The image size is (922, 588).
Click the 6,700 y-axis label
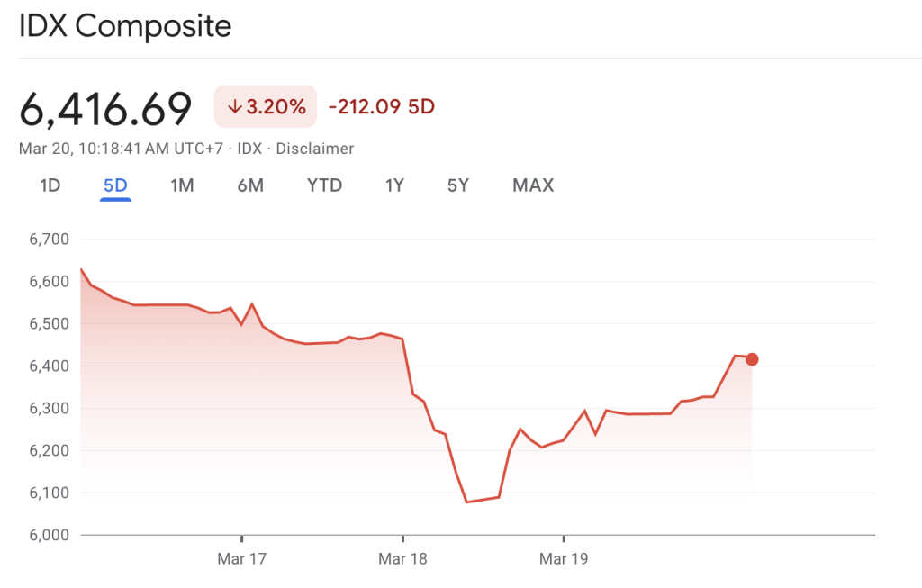pos(49,240)
